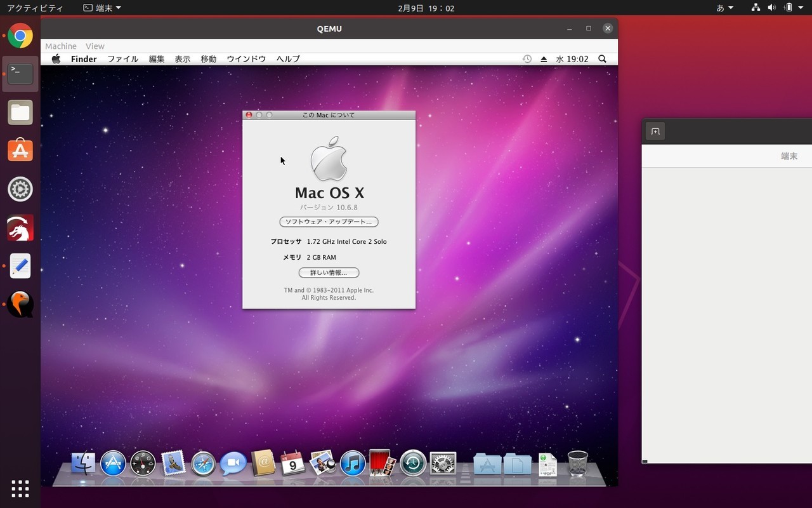Open the Trash in the dock
This screenshot has width=812, height=508.
click(577, 464)
